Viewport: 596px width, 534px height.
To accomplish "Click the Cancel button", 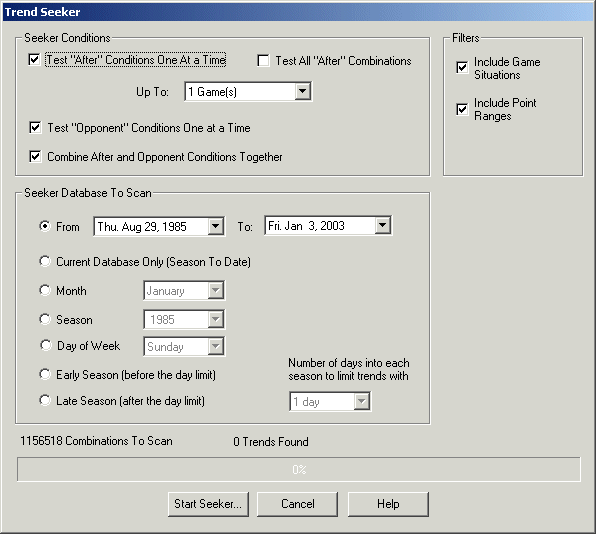I will click(x=298, y=504).
